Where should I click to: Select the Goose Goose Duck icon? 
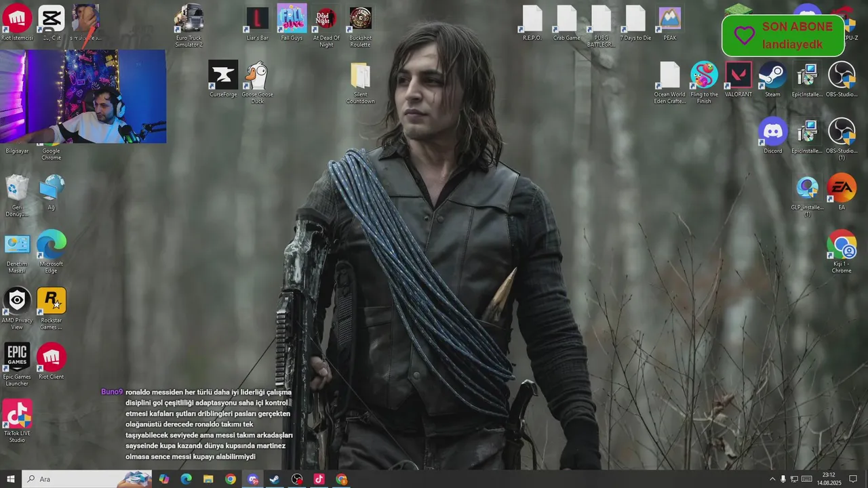(x=257, y=82)
